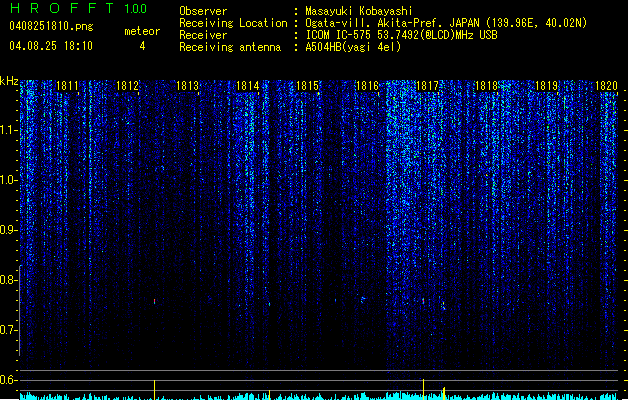Click the 1814 time marker
Image resolution: width=629 pixels, height=400 pixels.
tap(248, 86)
